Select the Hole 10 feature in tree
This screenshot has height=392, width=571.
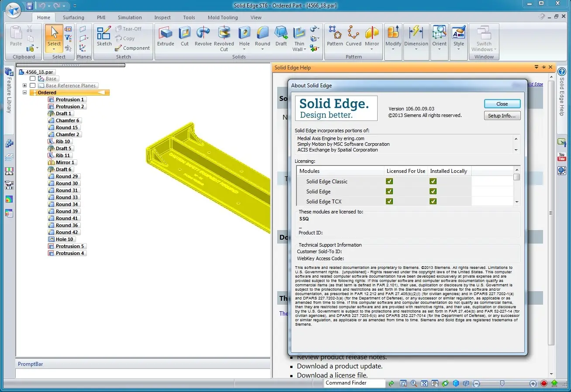[x=61, y=239]
